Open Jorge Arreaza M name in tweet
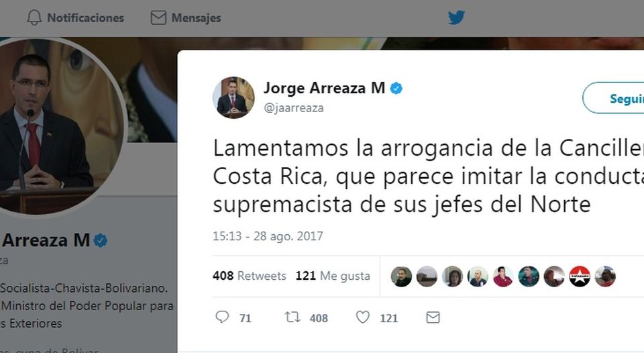This screenshot has height=353, width=644. [x=324, y=88]
